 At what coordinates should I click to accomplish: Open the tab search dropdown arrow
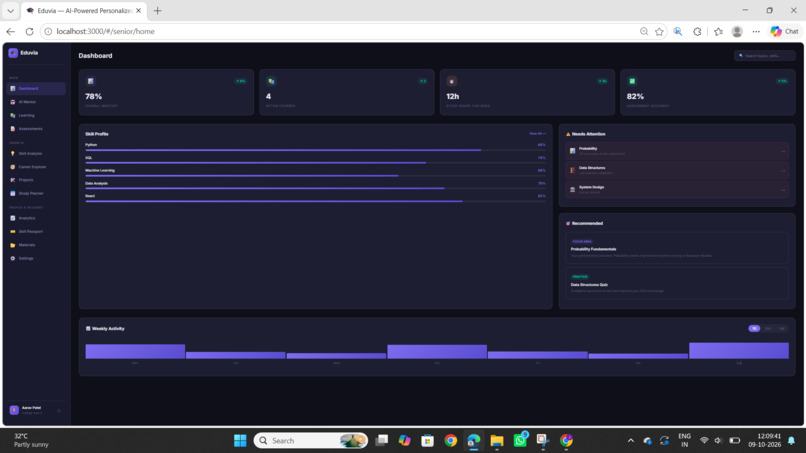point(10,10)
